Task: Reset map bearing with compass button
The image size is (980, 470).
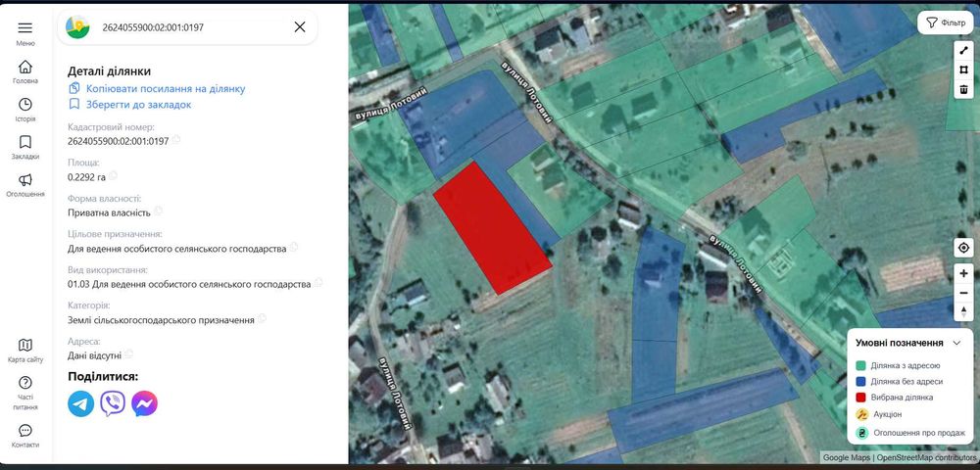Action: [963, 311]
